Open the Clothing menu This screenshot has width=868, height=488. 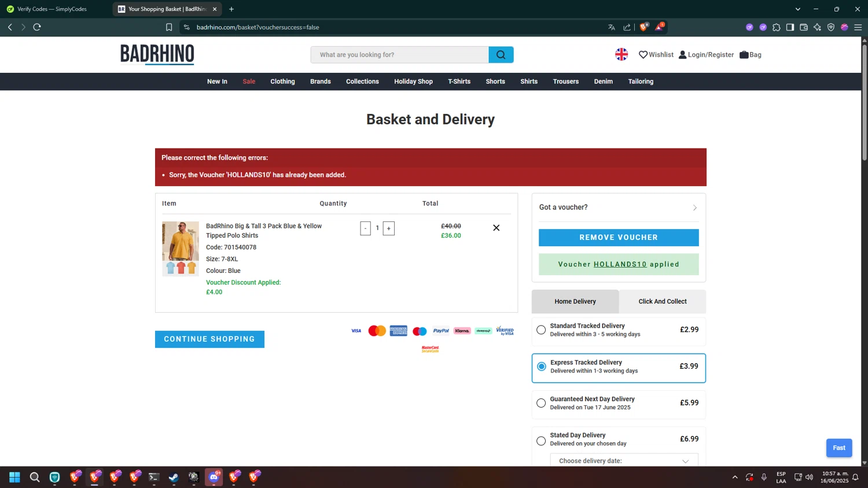point(282,82)
